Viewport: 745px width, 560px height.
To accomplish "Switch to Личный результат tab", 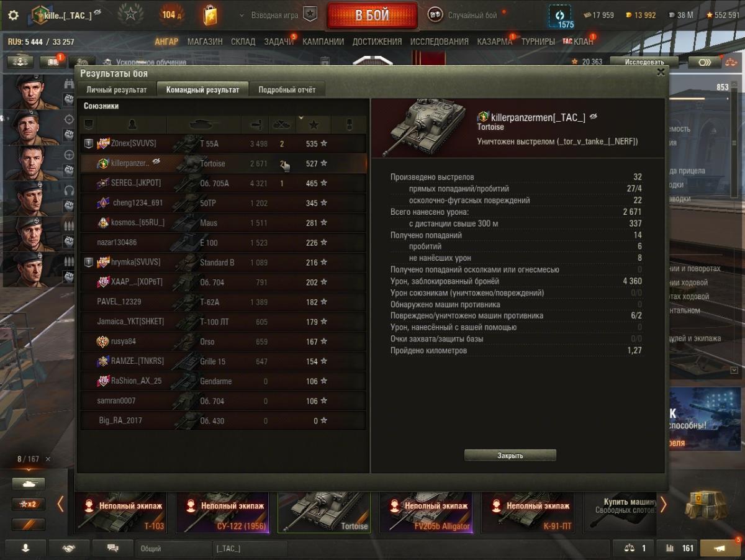I will pyautogui.click(x=117, y=89).
